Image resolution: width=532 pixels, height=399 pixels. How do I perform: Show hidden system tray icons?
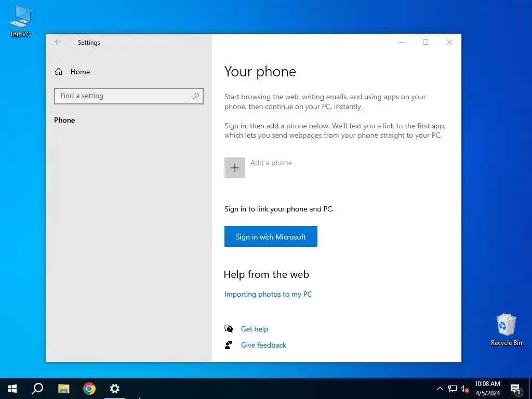(440, 389)
